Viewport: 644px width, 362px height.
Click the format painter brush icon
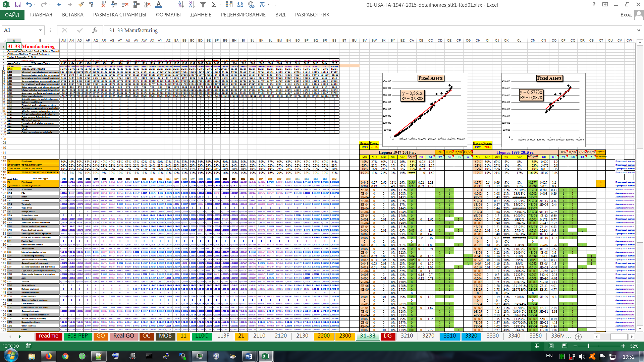tap(81, 5)
